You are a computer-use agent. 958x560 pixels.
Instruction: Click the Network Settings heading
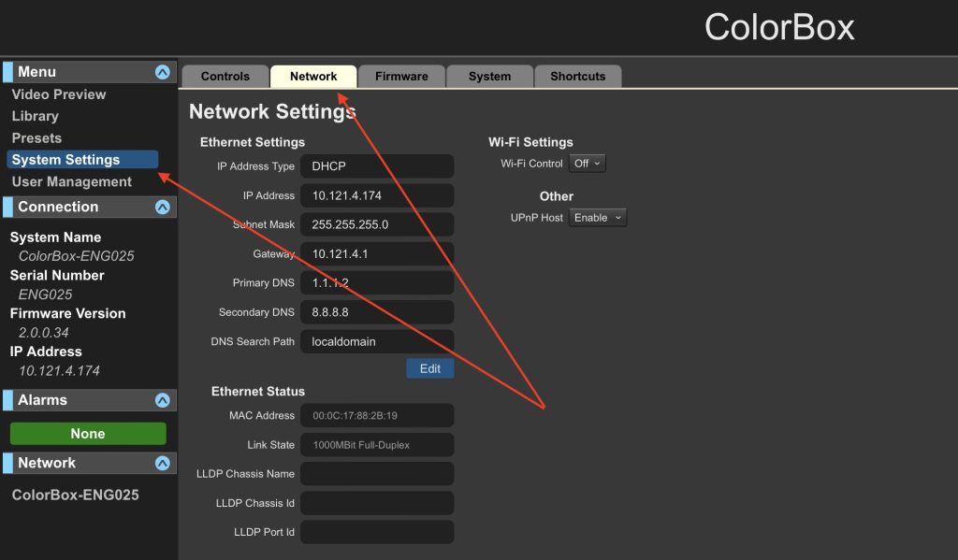point(272,111)
